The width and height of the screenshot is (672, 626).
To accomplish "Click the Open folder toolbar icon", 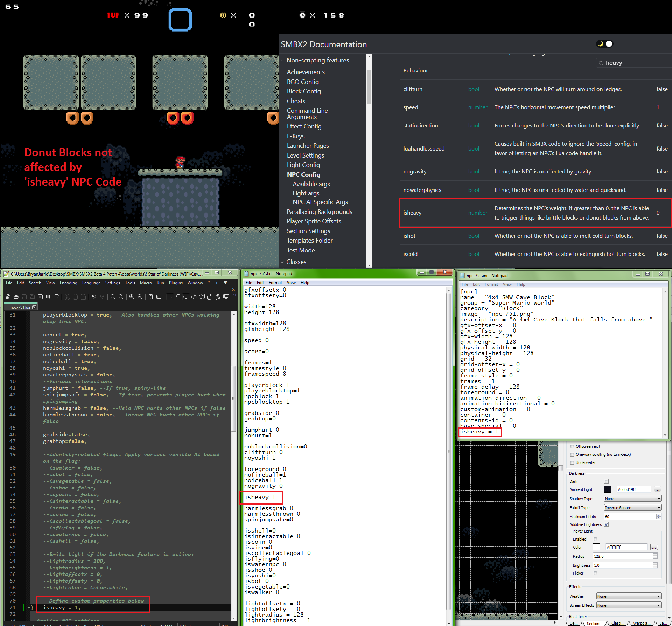I will click(16, 297).
